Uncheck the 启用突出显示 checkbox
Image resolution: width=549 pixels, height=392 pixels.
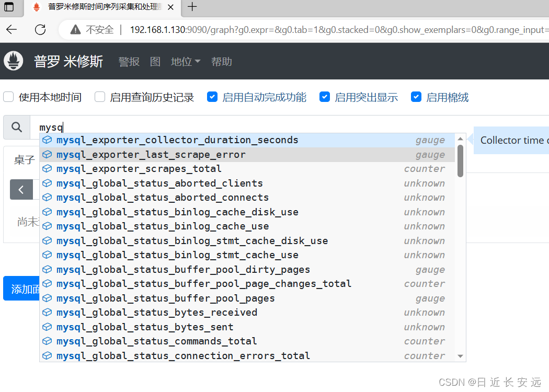click(x=325, y=97)
